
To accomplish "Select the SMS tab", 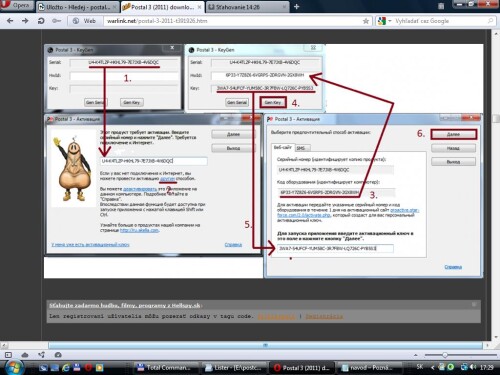I will point(301,148).
